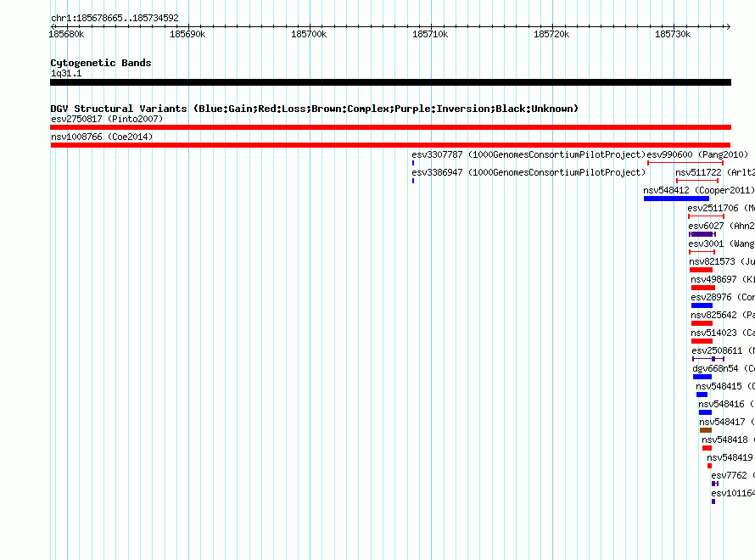The image size is (755, 560).
Task: Open esv3386947 1000Genomes variant label
Action: tap(528, 172)
